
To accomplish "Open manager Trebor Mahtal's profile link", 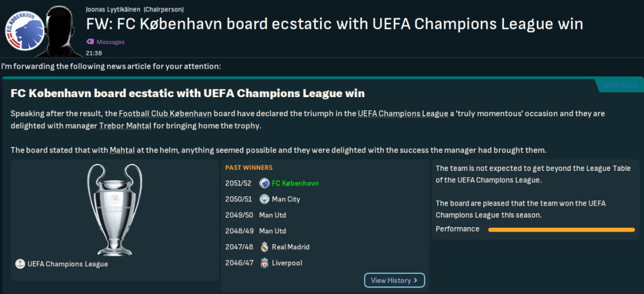I will tap(125, 127).
